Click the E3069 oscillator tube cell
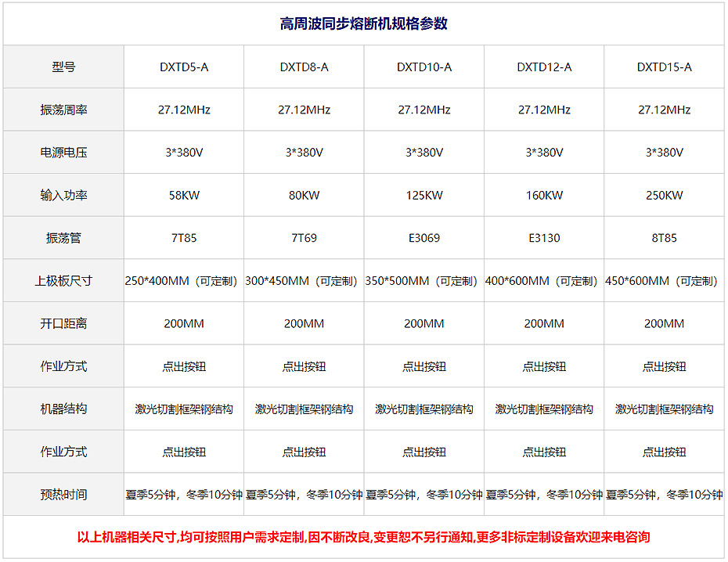The height and width of the screenshot is (562, 728). (424, 238)
